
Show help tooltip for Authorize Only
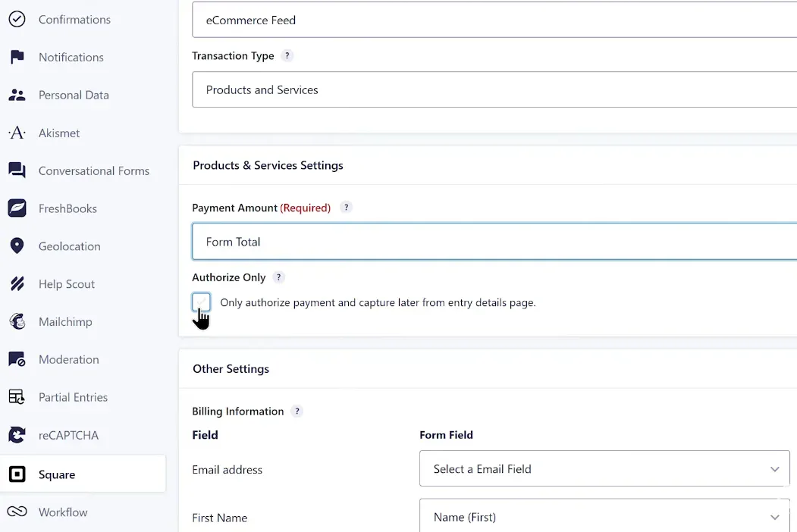(279, 278)
